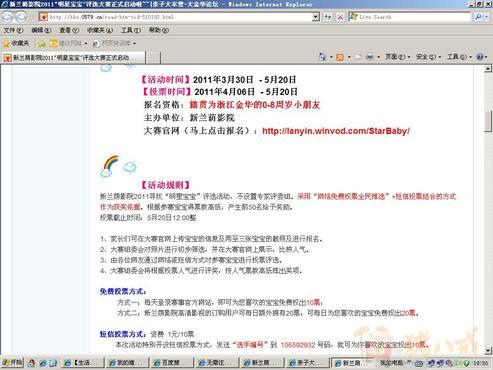Open the 查看 (View) menu
Screen dimensions: 493x370
click(69, 30)
